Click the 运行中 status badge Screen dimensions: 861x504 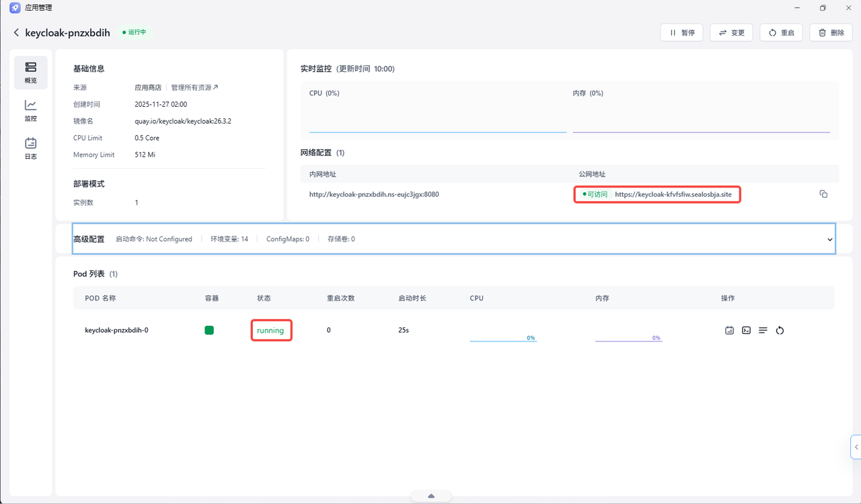click(135, 32)
